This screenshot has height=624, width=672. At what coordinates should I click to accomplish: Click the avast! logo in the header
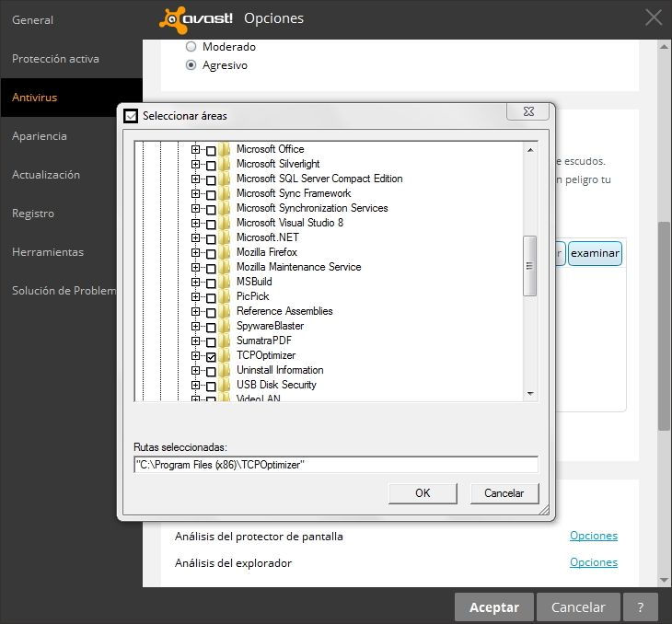(x=196, y=18)
